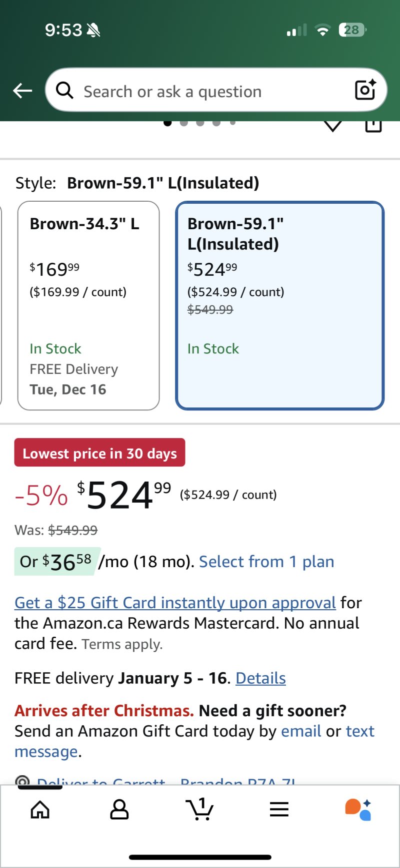The image size is (400, 868).
Task: Jump to second product image dot
Action: pos(184,123)
